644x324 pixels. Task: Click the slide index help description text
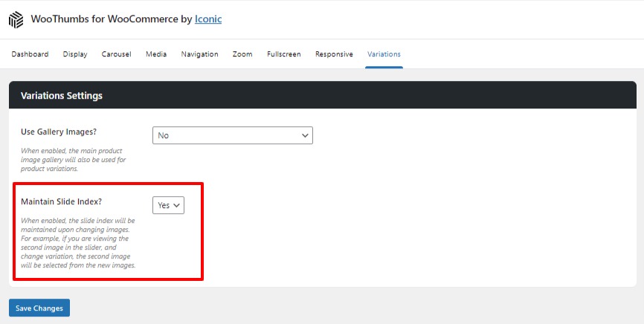[x=78, y=243]
